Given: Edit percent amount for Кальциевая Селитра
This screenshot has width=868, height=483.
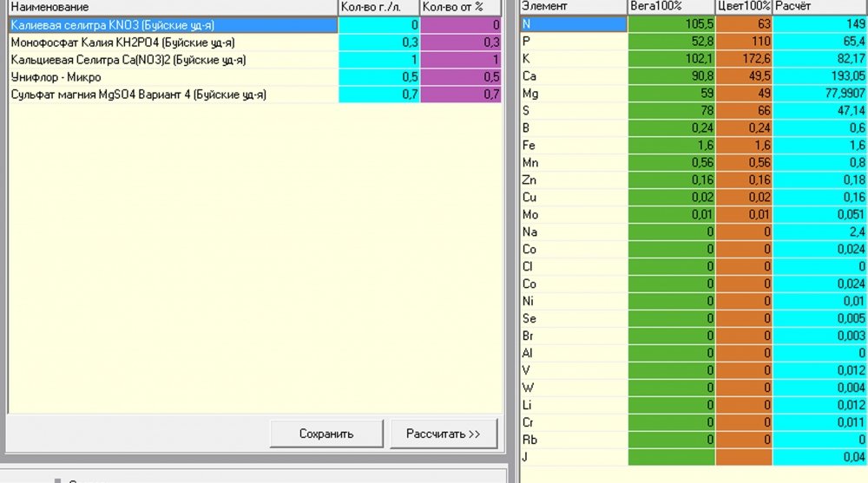Looking at the screenshot, I should (461, 60).
